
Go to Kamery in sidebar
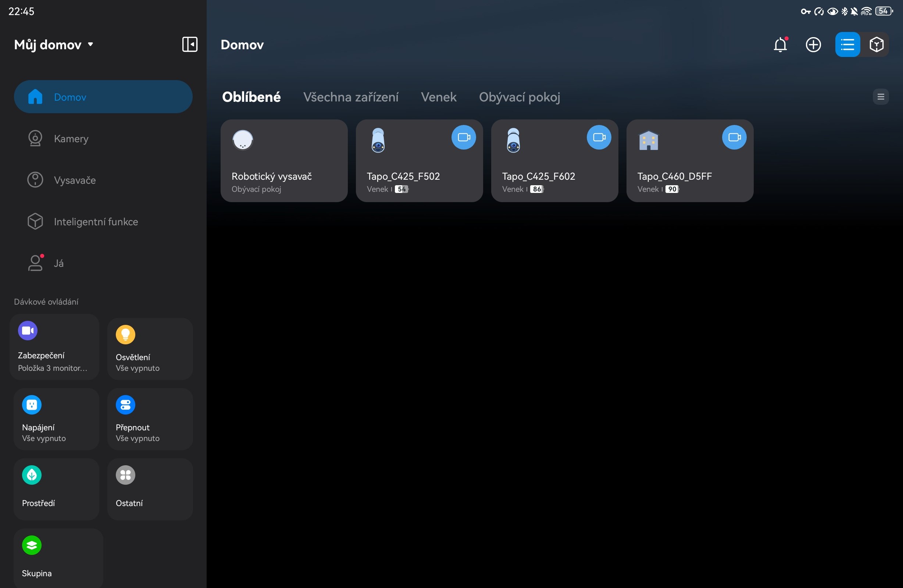pos(71,139)
